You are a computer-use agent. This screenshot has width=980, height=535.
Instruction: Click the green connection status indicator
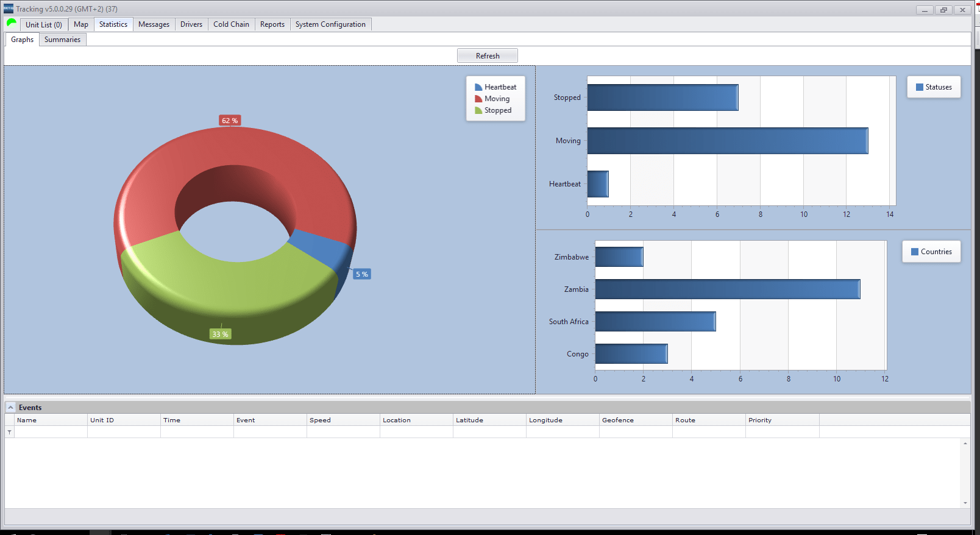tap(12, 23)
